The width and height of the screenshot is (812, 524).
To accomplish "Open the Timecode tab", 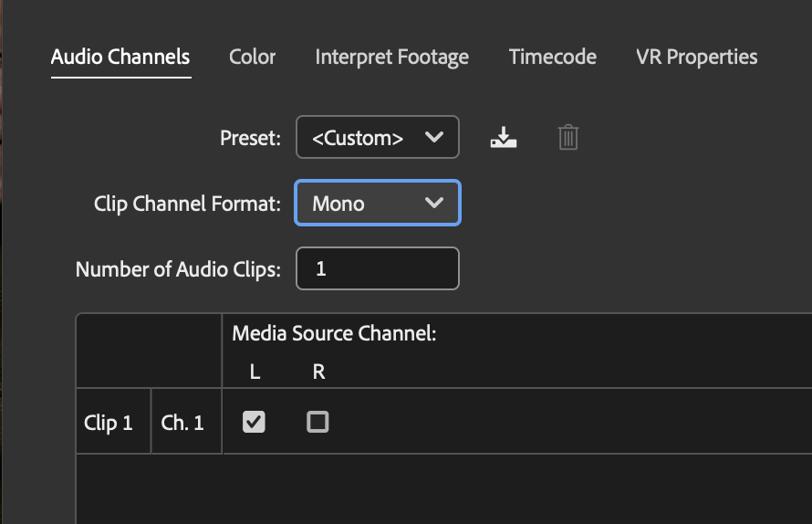I will click(553, 57).
